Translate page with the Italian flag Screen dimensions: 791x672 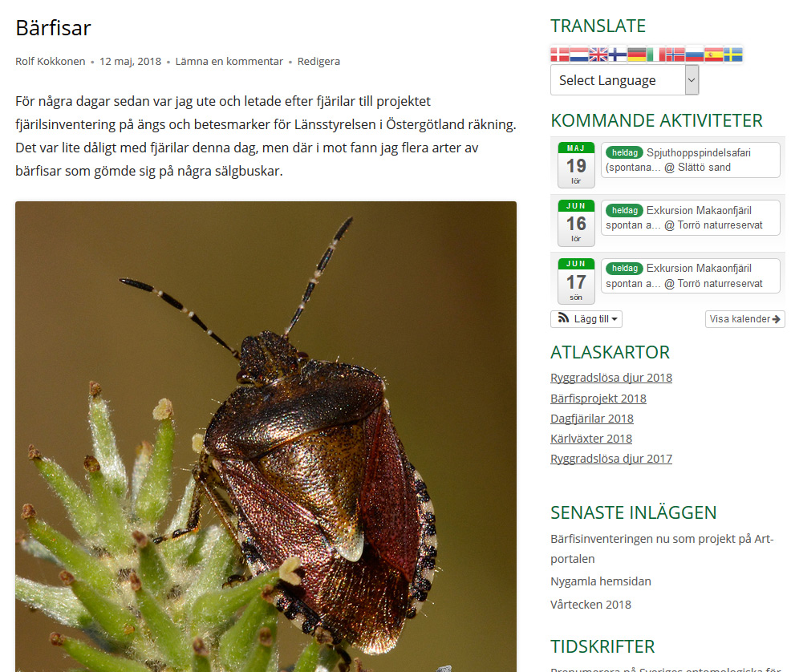655,55
